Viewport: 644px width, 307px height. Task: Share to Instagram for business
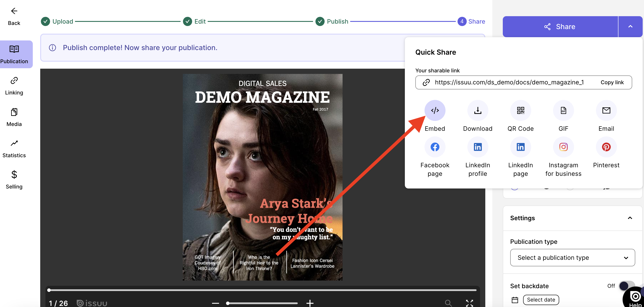[563, 147]
